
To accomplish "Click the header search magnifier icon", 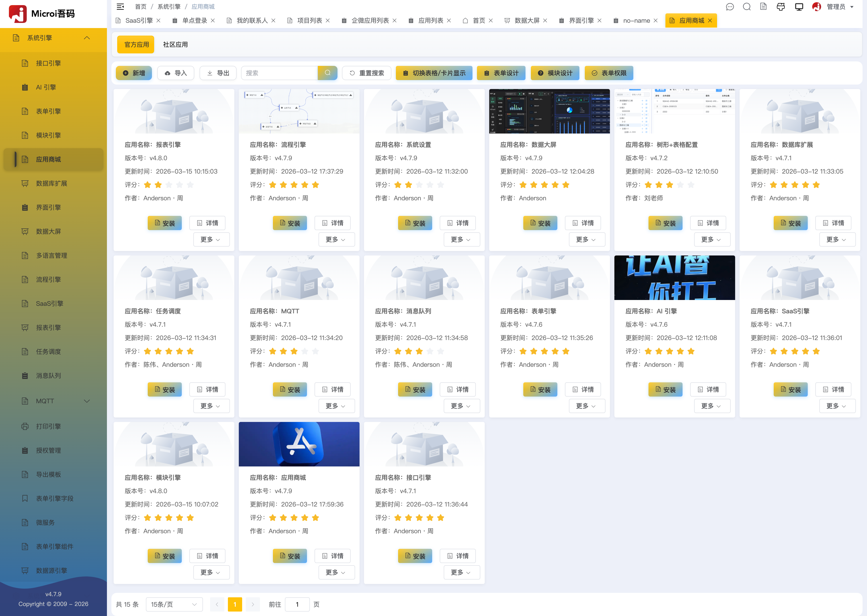I will [x=747, y=7].
